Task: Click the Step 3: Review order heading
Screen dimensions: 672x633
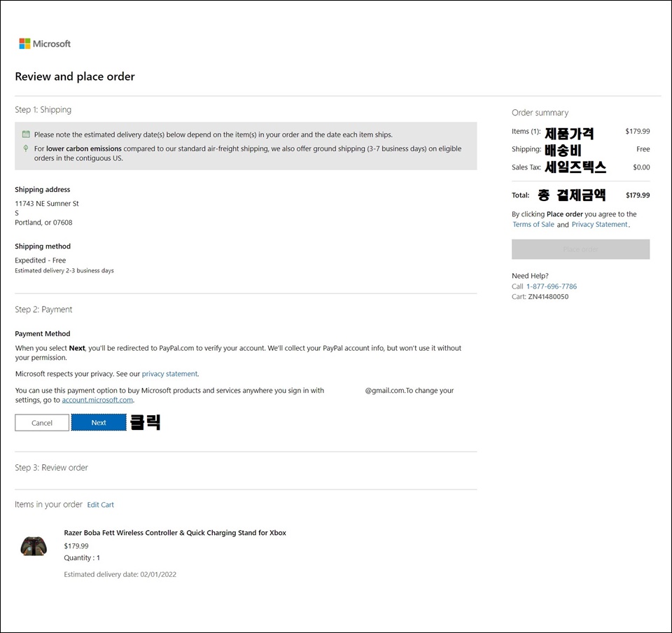Action: pyautogui.click(x=51, y=468)
